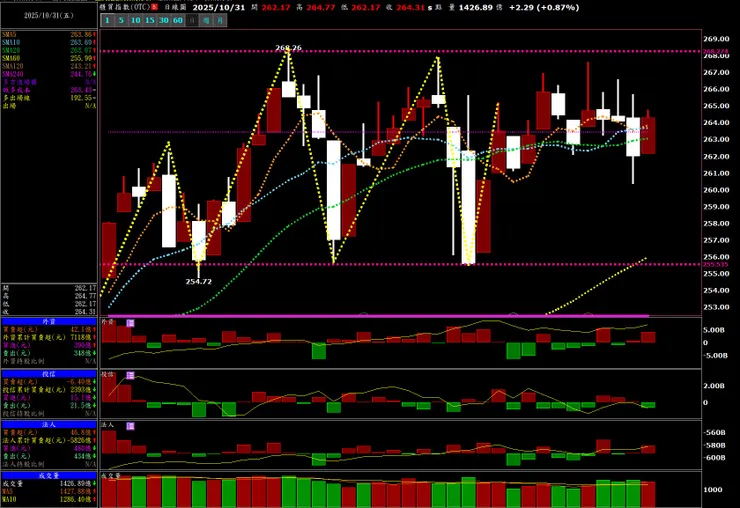Click the change value +2.29 (+0.87%)
This screenshot has height=508, width=740.
544,8
